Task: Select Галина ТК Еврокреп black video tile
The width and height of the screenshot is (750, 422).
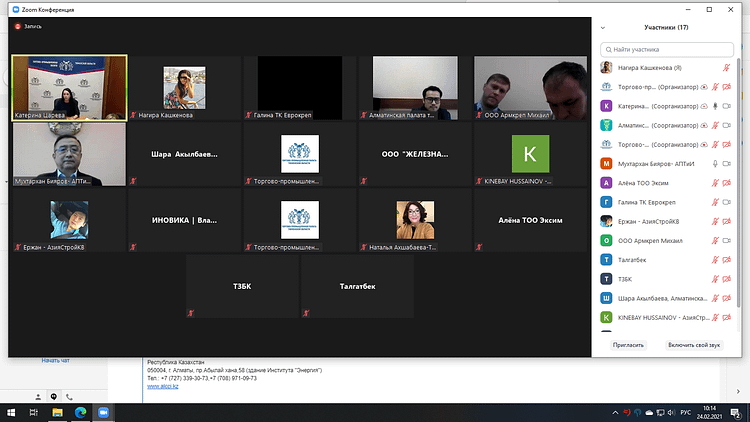Action: (x=300, y=88)
